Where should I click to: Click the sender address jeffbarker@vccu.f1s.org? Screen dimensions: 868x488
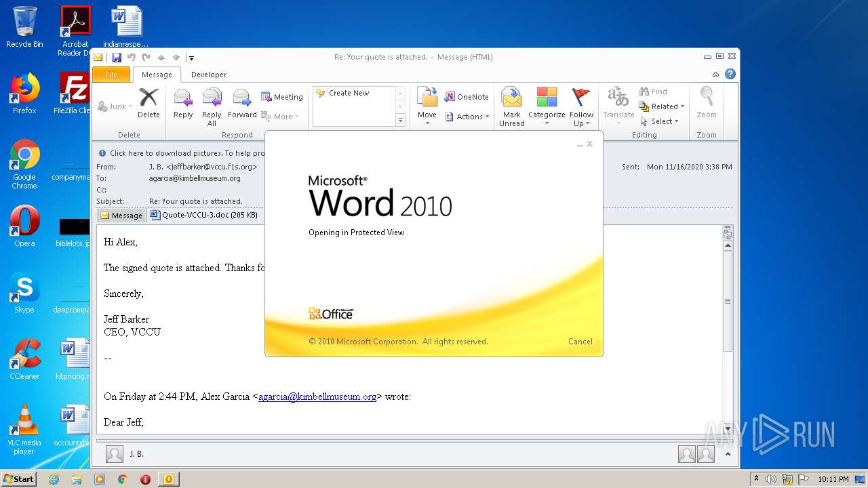tap(212, 167)
